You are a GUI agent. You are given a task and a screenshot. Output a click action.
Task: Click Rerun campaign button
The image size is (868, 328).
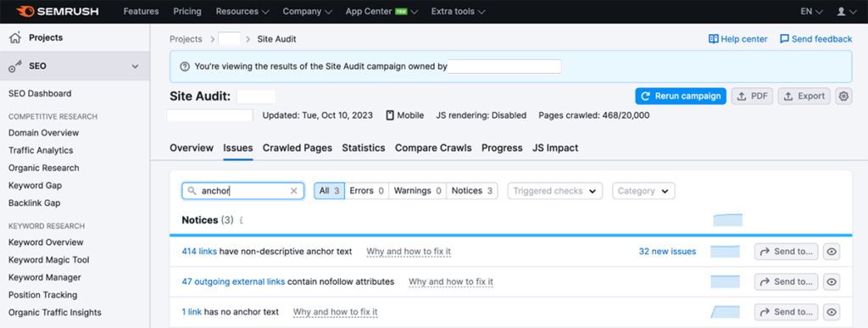pos(681,97)
